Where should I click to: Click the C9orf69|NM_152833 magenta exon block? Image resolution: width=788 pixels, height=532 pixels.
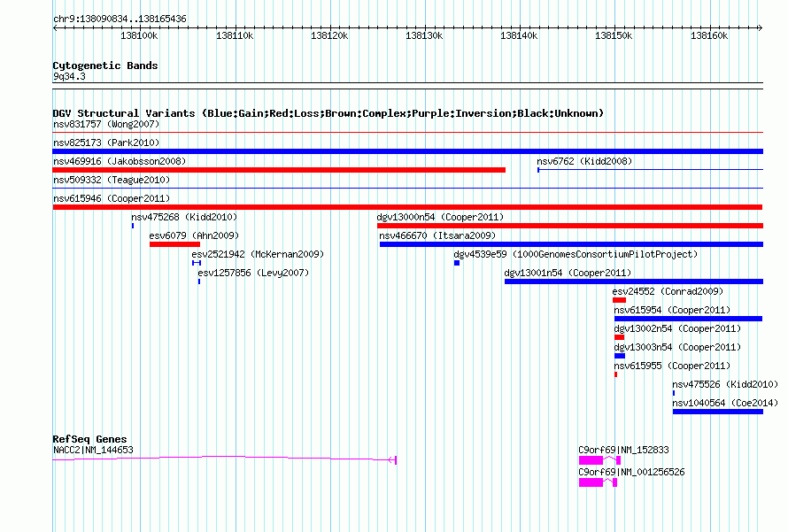[591, 460]
